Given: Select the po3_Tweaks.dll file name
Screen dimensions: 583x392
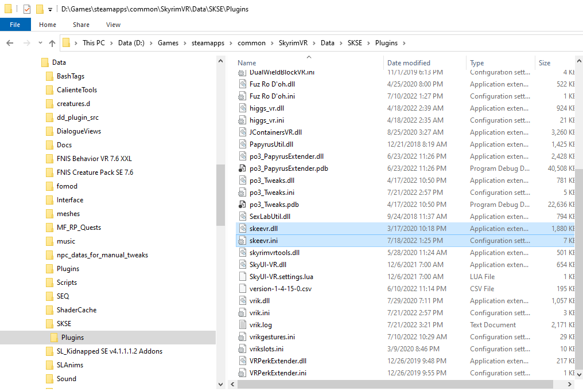Looking at the screenshot, I should (272, 181).
